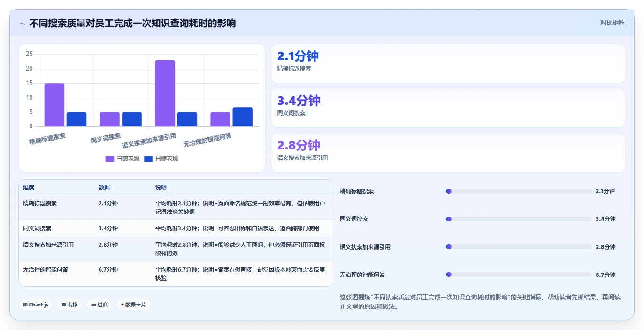Click the blue bar for 同义词搜索

[x=132, y=119]
